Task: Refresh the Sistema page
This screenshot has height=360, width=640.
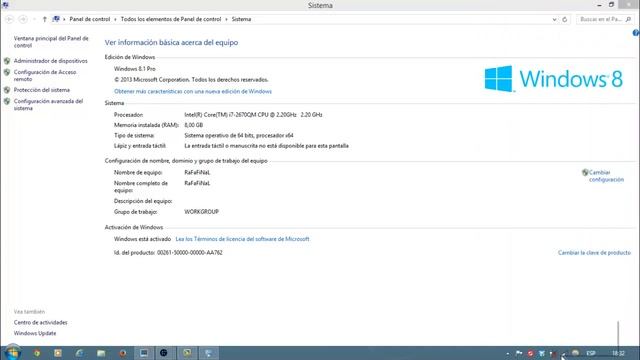Action: [x=564, y=19]
